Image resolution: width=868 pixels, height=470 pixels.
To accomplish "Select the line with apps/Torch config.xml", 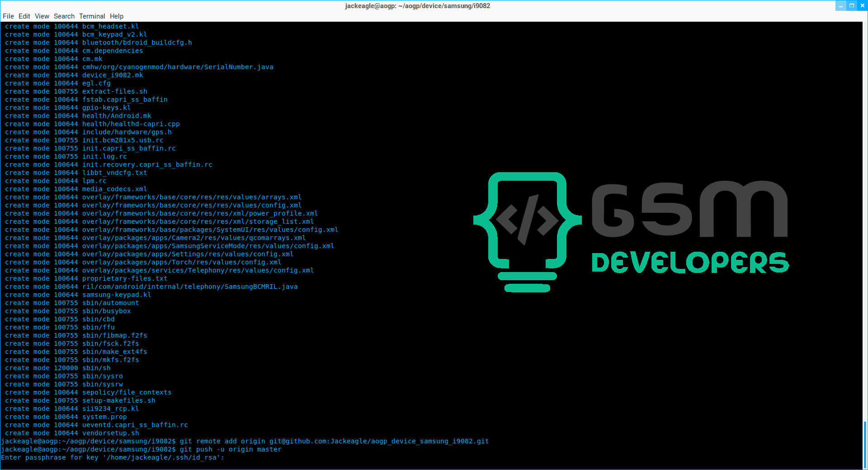I will click(143, 263).
